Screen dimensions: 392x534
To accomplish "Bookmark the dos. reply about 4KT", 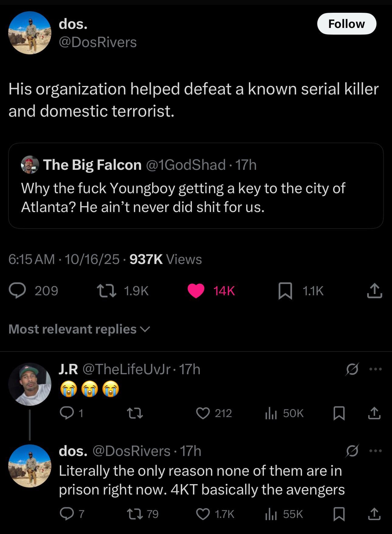I will (x=339, y=514).
